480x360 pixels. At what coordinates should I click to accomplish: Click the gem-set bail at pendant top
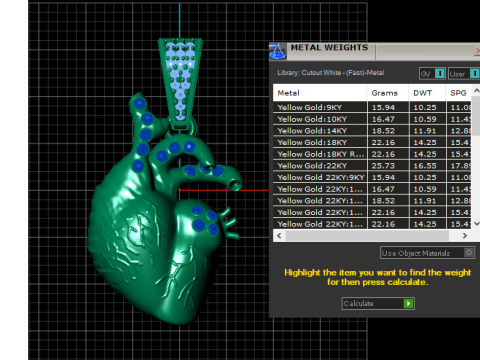[180, 83]
